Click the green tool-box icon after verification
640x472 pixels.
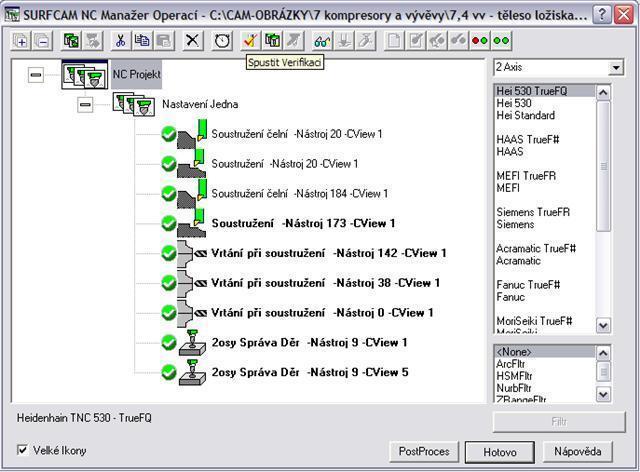click(x=272, y=40)
